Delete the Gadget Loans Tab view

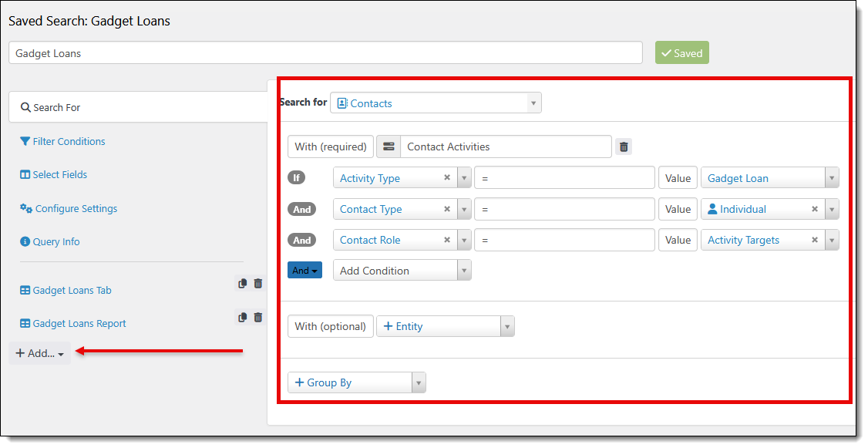(258, 284)
